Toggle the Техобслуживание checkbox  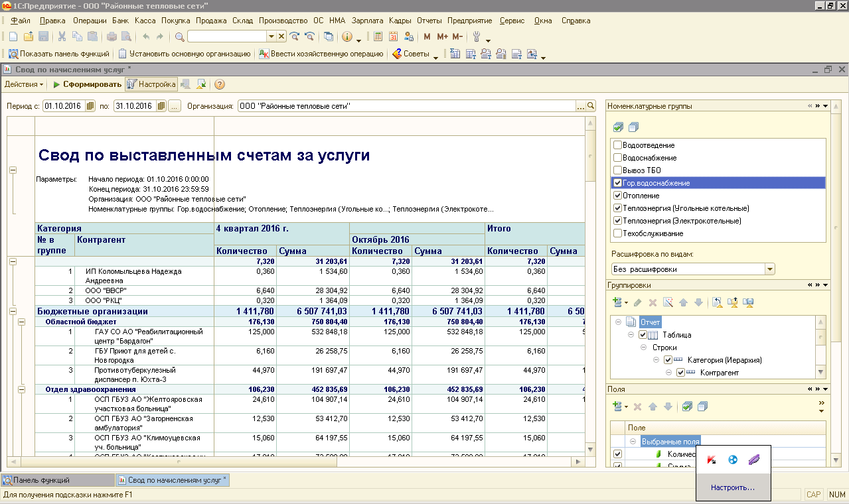pyautogui.click(x=618, y=233)
